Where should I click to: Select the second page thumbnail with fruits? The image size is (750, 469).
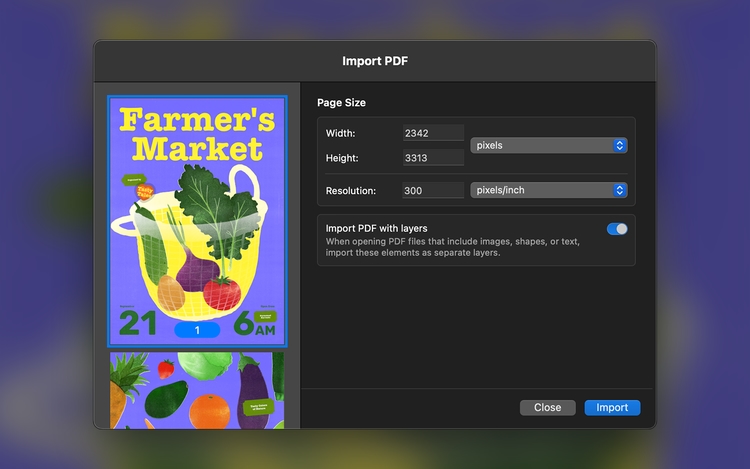click(x=197, y=390)
